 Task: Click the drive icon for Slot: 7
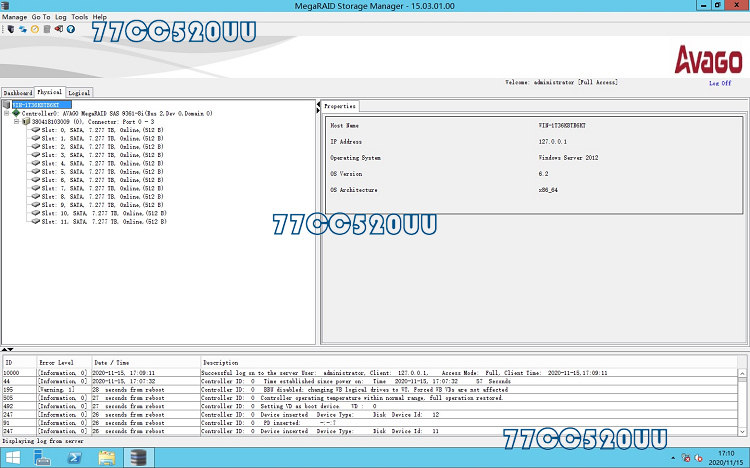coord(35,188)
